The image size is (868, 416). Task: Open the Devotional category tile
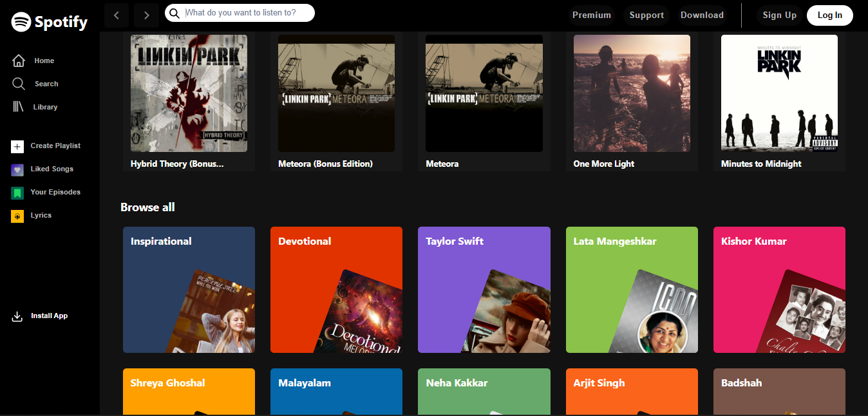click(x=336, y=290)
